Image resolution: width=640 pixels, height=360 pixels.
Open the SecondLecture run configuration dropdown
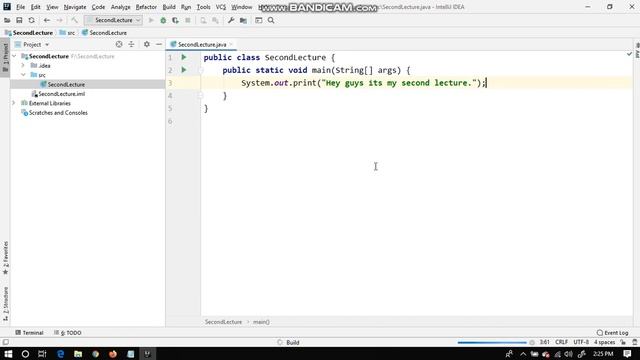113,20
